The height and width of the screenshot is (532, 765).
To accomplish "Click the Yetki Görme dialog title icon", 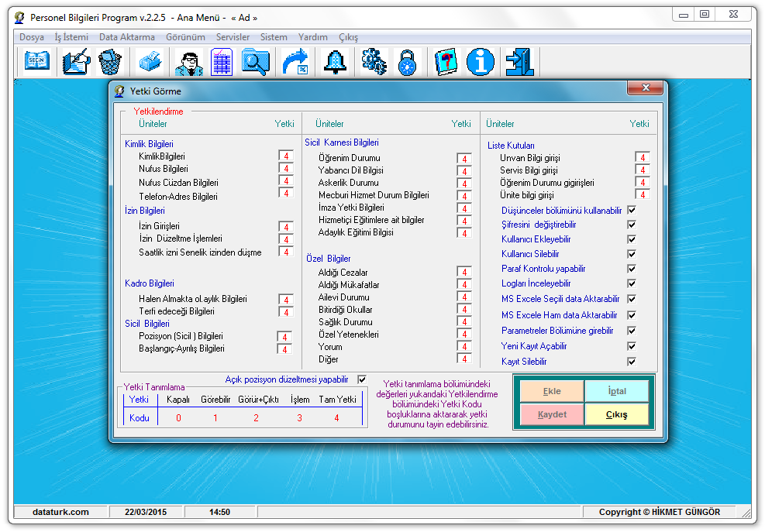I will (x=119, y=91).
